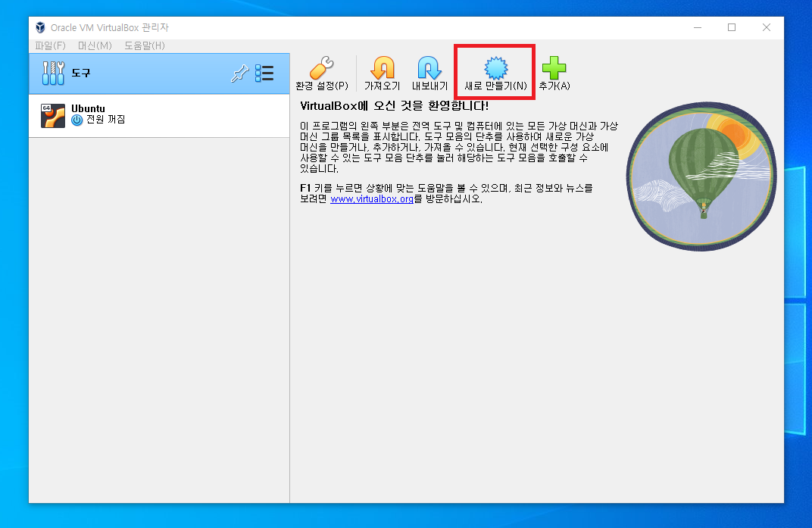The width and height of the screenshot is (812, 528).
Task: Click the Ubuntu 64-bit OS icon
Action: pos(53,116)
